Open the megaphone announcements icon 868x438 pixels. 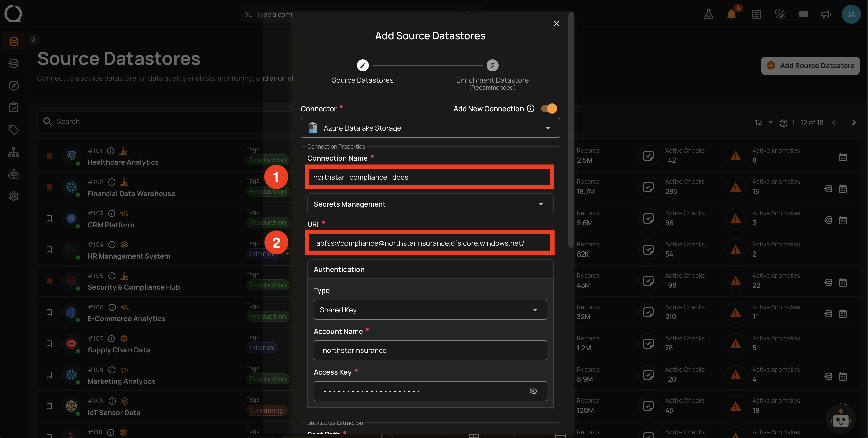[826, 14]
